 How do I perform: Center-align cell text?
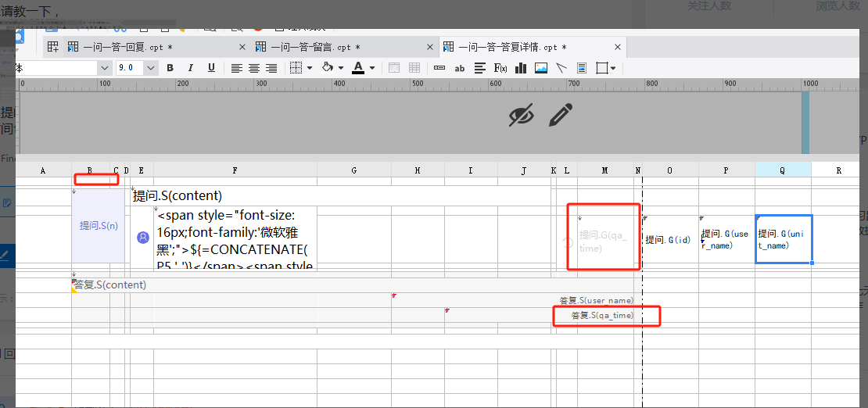pyautogui.click(x=254, y=68)
